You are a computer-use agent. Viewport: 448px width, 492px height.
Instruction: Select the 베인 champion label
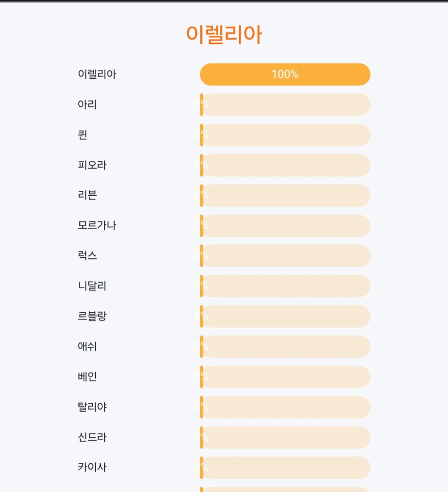point(87,377)
